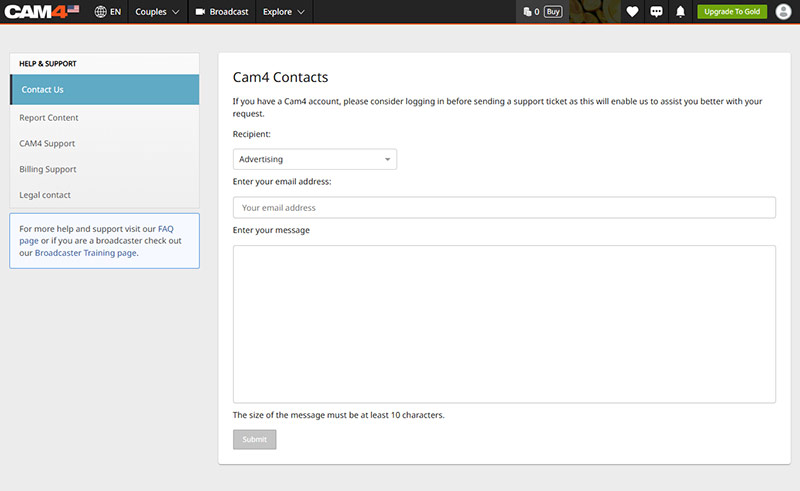
Task: Click the 'at least 10 characters' notice
Action: coord(338,415)
